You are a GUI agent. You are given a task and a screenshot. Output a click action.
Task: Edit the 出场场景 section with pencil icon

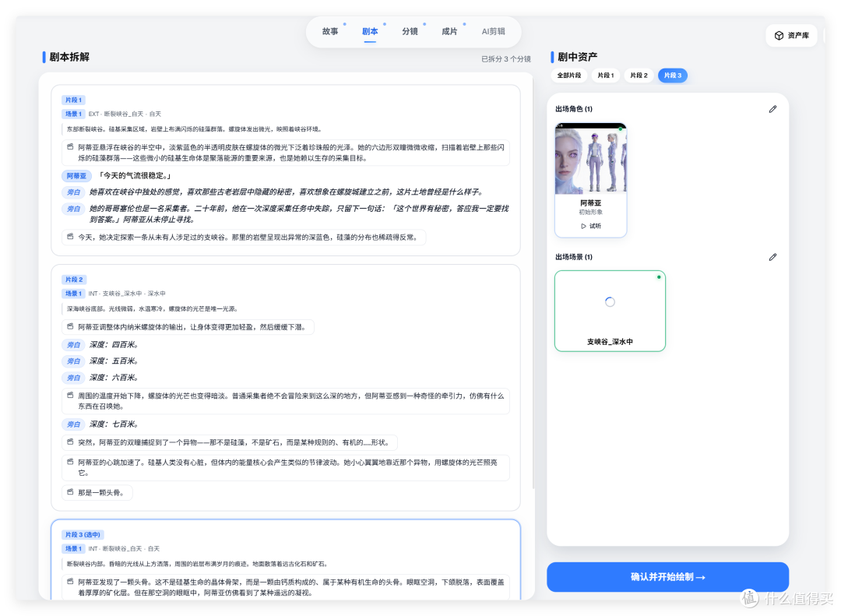(772, 257)
